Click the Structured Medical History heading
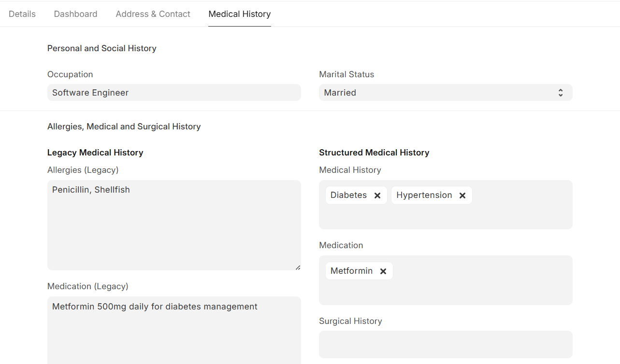The width and height of the screenshot is (620, 364). [x=374, y=152]
